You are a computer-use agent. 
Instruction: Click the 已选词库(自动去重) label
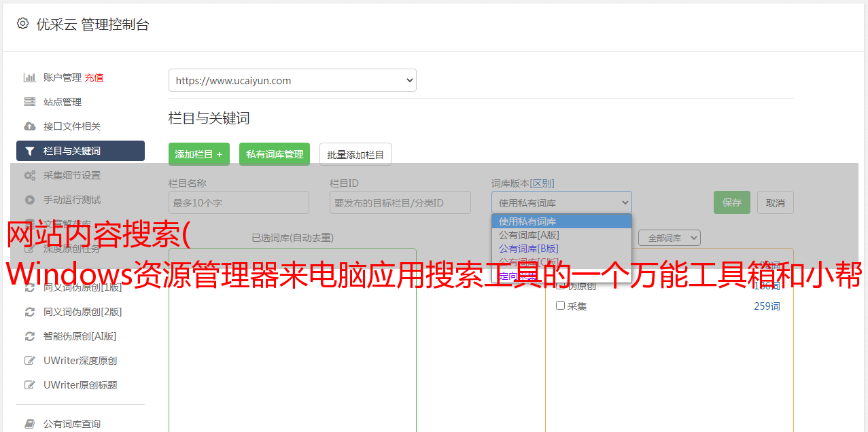(x=292, y=238)
